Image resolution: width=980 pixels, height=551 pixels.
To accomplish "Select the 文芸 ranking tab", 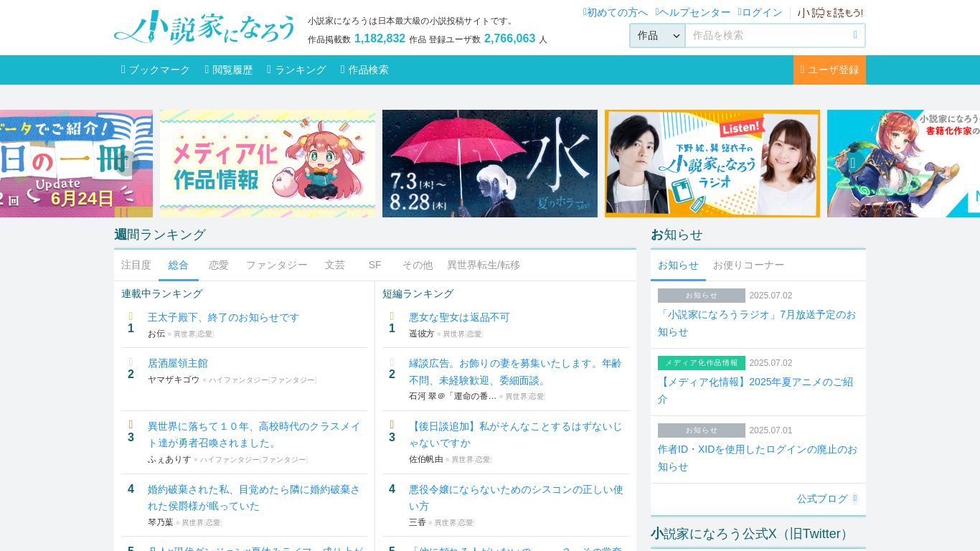I will [x=335, y=265].
